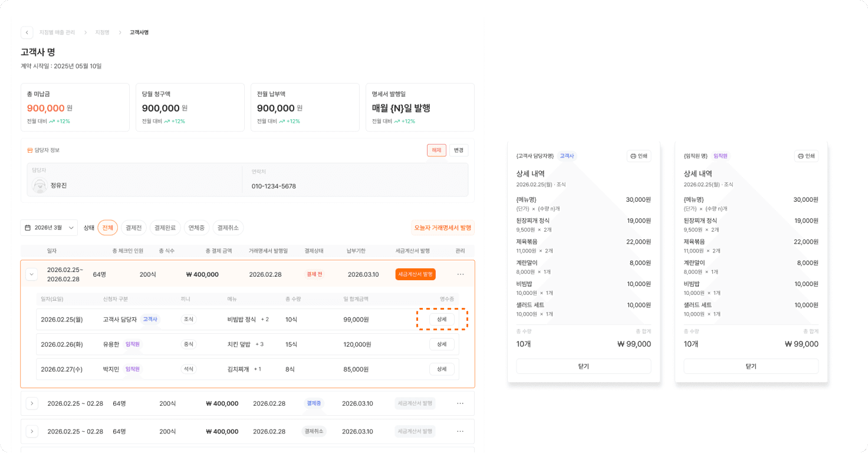Click the 변경 button for 담당자
This screenshot has height=453, width=868.
point(459,150)
